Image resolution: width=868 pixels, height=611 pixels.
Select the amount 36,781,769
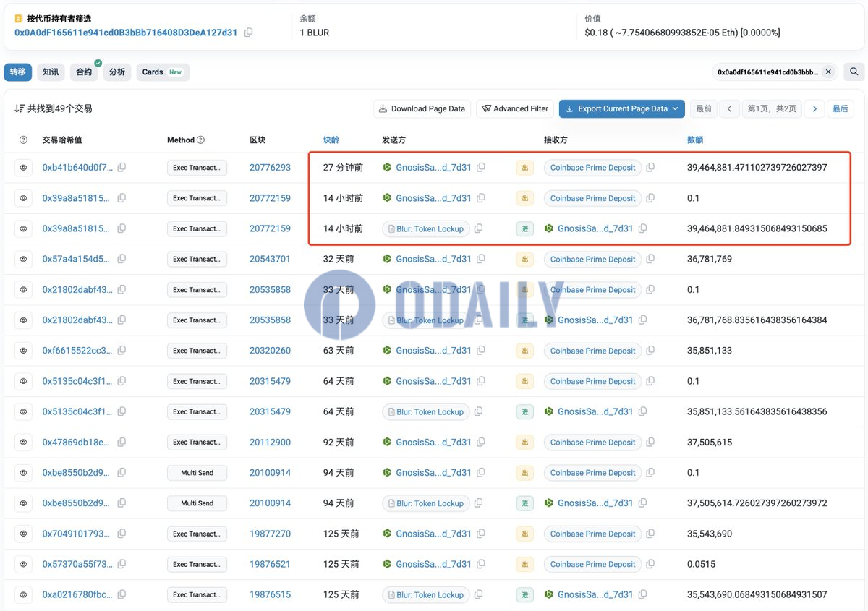(710, 259)
